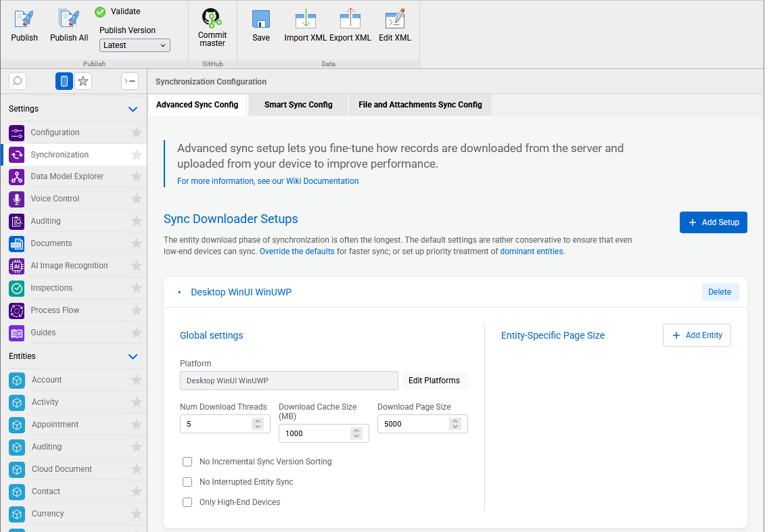This screenshot has height=532, width=769.
Task: Click the GitHub Commit master icon
Action: (212, 18)
